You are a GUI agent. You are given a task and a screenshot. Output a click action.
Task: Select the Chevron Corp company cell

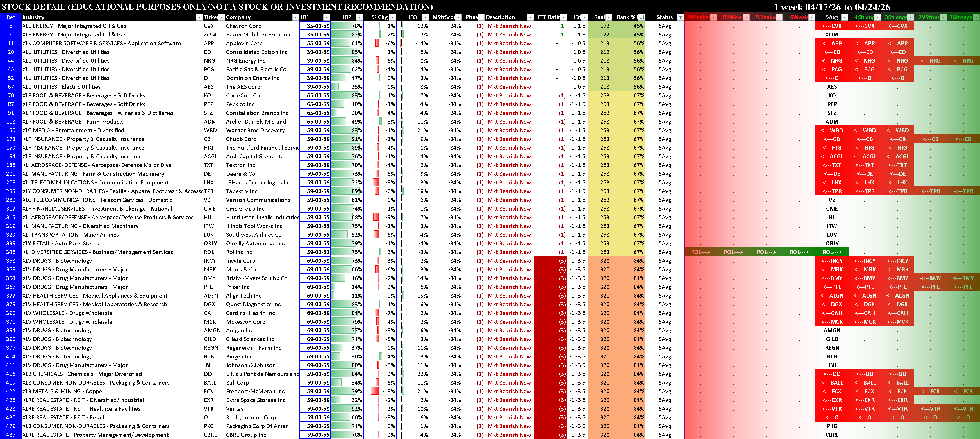pyautogui.click(x=244, y=26)
